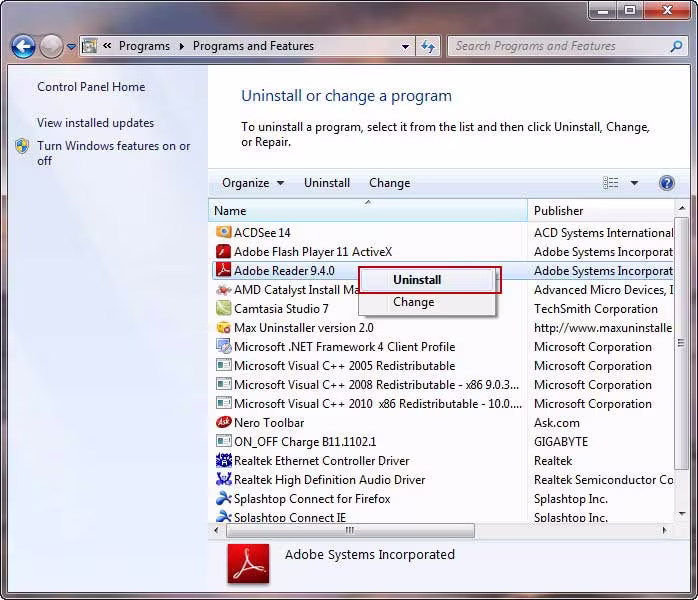The height and width of the screenshot is (600, 698).
Task: Click Change in the toolbar
Action: coord(390,183)
